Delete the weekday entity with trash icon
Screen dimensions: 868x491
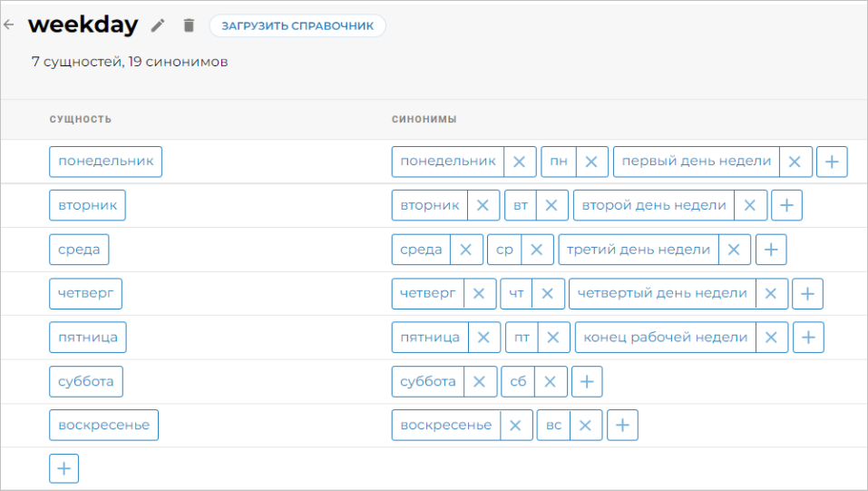tap(189, 25)
